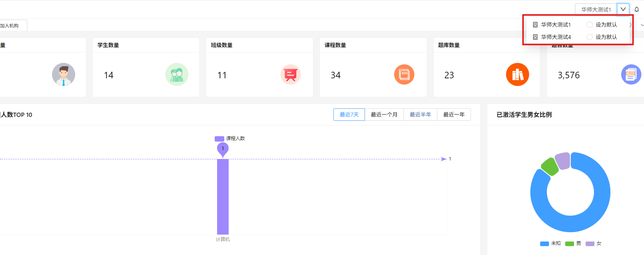Click document icon beside 华师大测试4
644x255 pixels.
(535, 37)
